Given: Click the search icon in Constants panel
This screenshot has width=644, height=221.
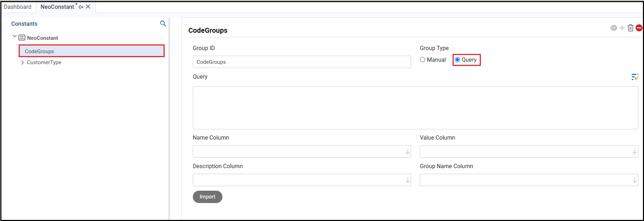Looking at the screenshot, I should 163,24.
